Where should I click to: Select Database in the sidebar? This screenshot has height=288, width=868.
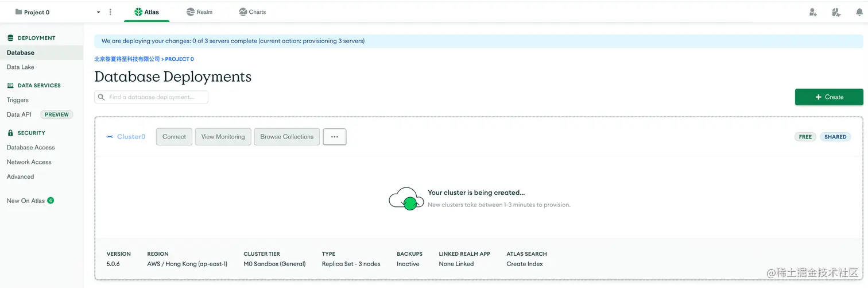click(41, 52)
